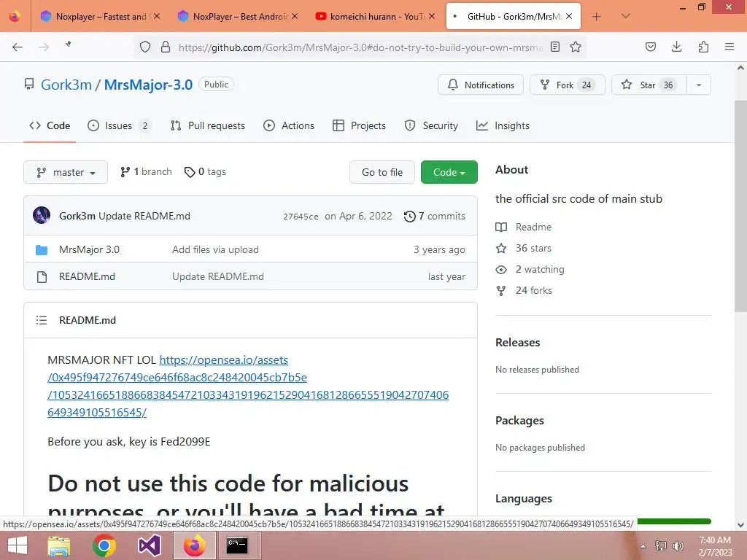This screenshot has width=747, height=560.
Task: Switch to NoxPlayer – Best Android tab
Action: click(x=239, y=17)
